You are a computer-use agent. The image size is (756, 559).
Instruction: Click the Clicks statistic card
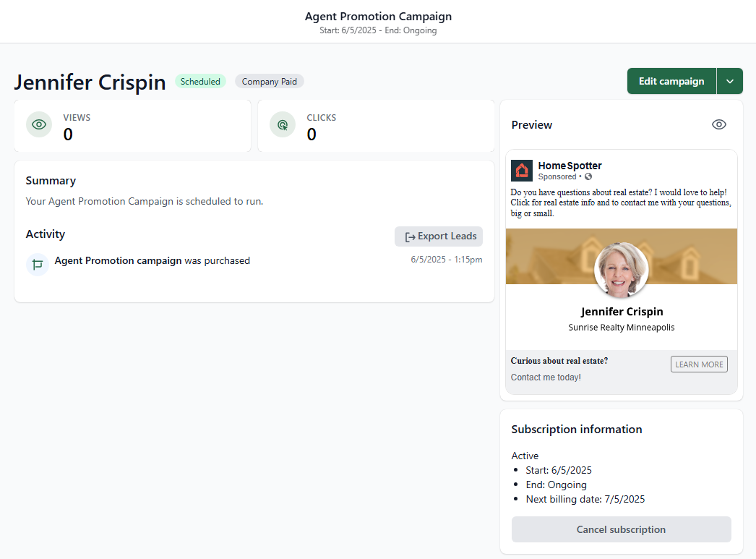click(376, 126)
